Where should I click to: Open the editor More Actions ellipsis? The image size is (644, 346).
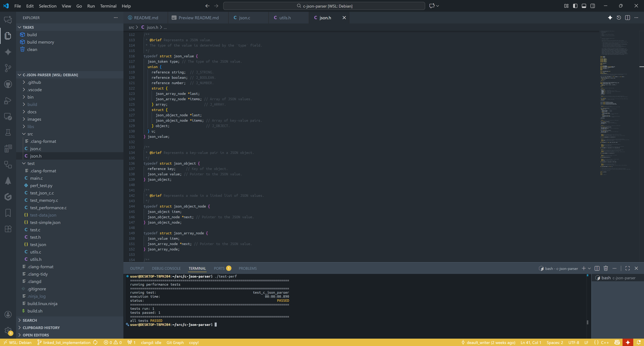tap(636, 17)
